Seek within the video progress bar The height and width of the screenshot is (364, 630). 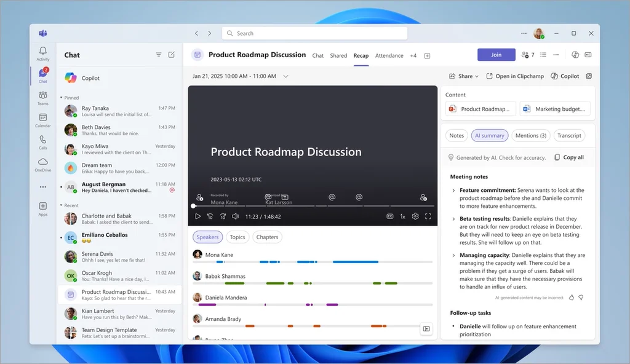click(x=308, y=205)
